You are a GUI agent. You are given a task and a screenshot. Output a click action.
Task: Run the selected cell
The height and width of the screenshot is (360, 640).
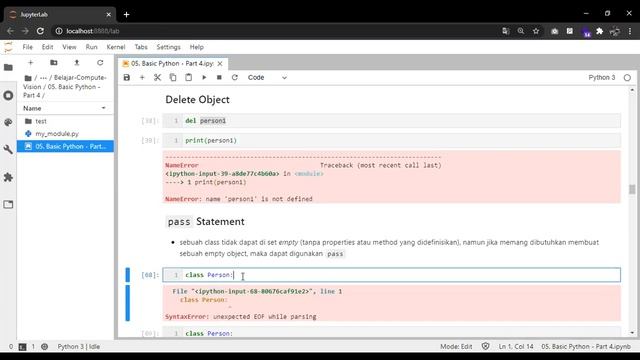[204, 78]
